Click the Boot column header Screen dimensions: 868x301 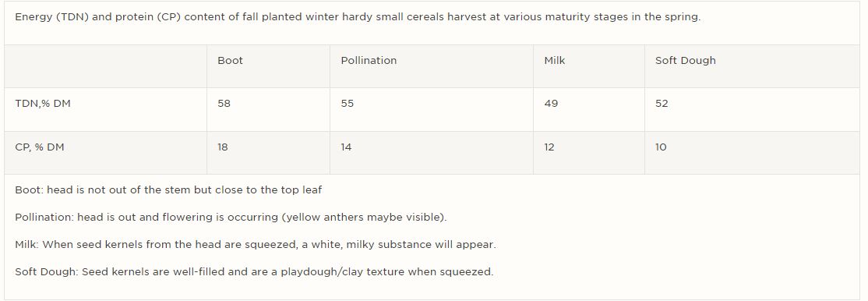tap(230, 61)
